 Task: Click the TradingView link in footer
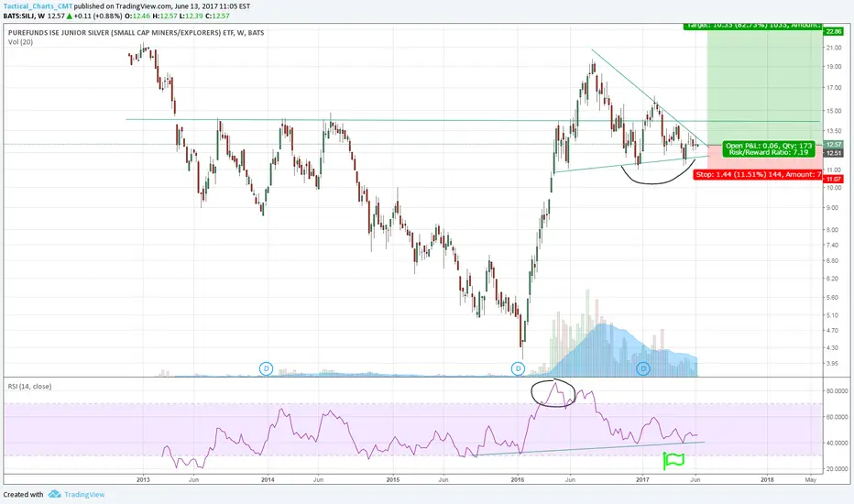click(x=84, y=495)
